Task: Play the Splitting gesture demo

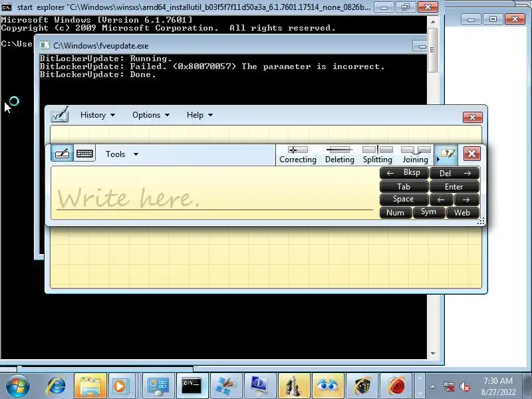Action: click(377, 155)
